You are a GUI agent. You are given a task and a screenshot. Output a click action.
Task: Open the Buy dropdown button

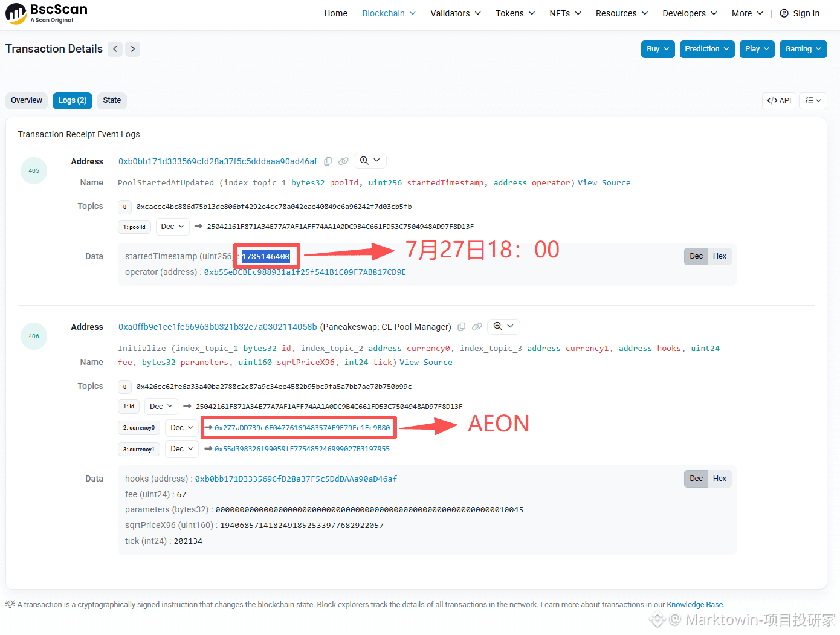[658, 49]
